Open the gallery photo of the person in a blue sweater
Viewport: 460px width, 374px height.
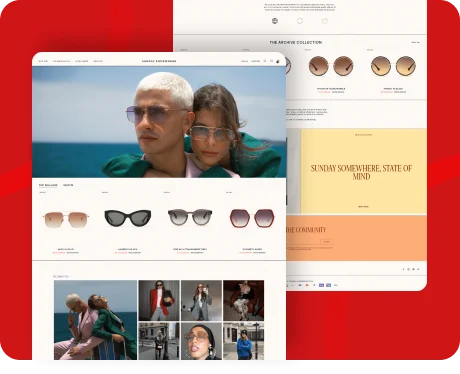[x=244, y=341]
